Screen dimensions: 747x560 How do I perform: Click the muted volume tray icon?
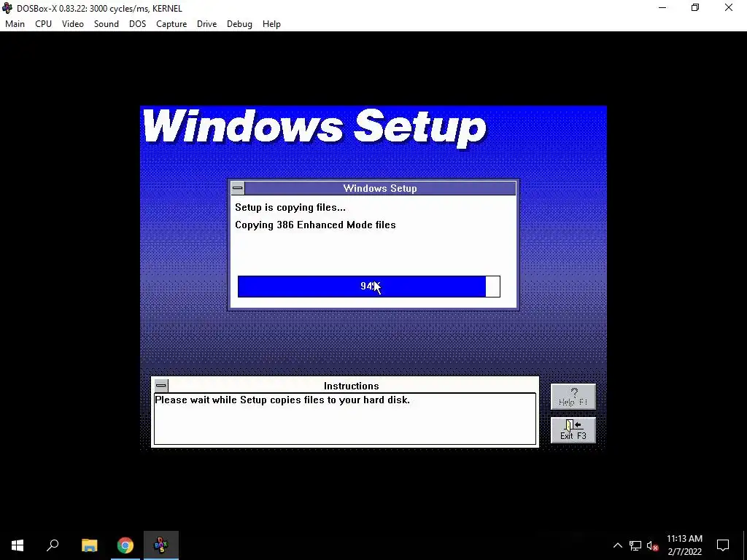(652, 545)
